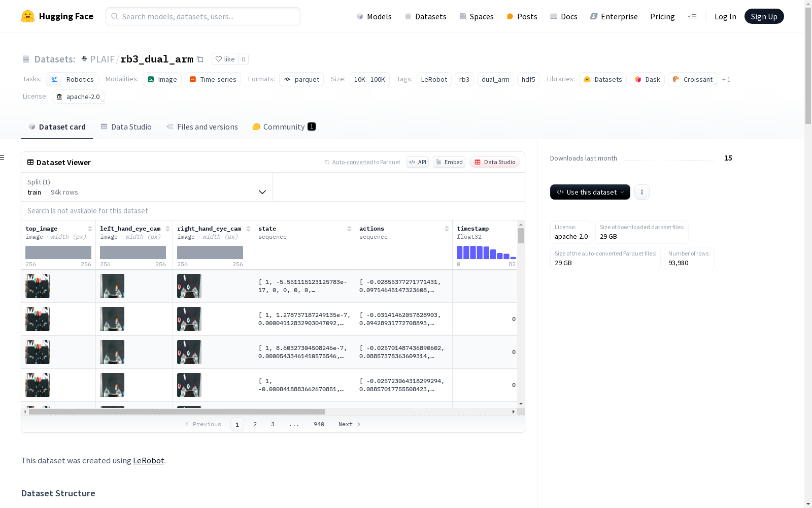Select the Datasets library tag
812x508 pixels.
(x=603, y=79)
